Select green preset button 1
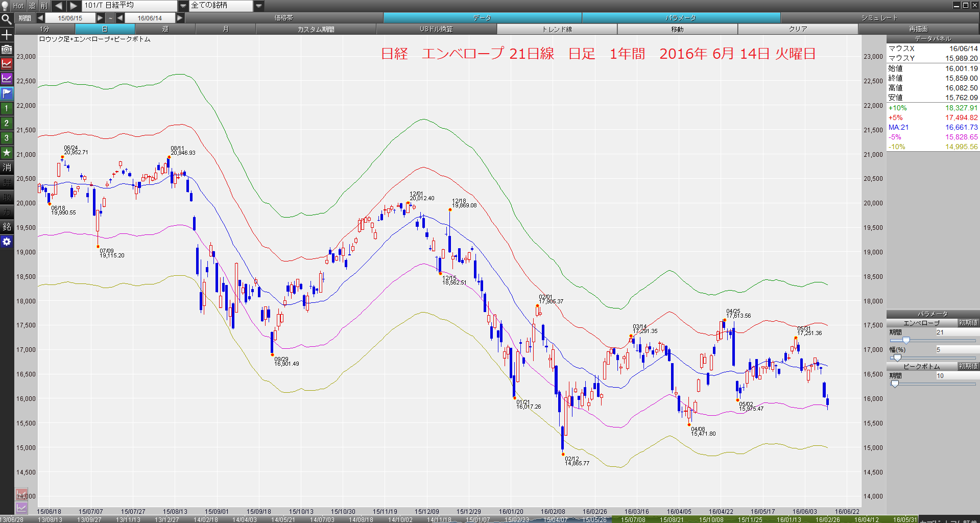The height and width of the screenshot is (523, 980). click(7, 108)
